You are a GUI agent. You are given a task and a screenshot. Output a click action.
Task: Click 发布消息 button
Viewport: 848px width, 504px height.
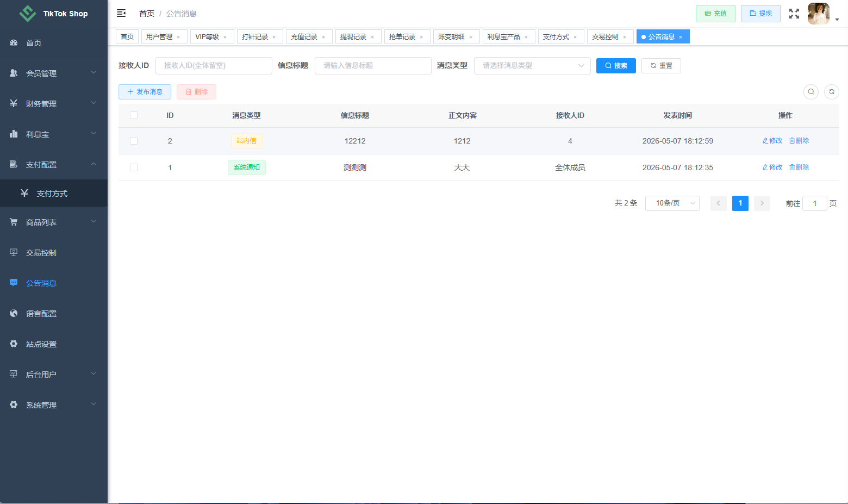point(145,92)
